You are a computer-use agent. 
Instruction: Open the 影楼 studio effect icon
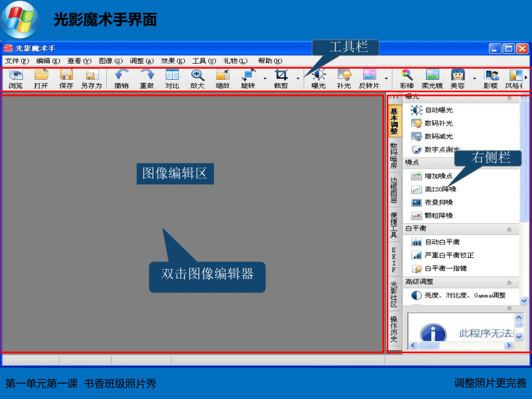tap(491, 79)
